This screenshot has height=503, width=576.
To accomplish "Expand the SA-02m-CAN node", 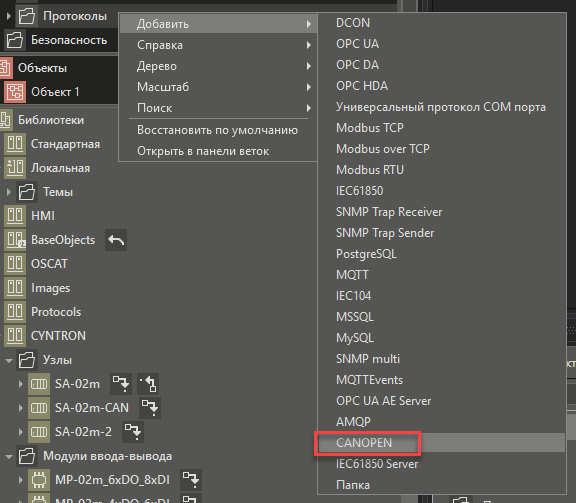I will coord(21,408).
